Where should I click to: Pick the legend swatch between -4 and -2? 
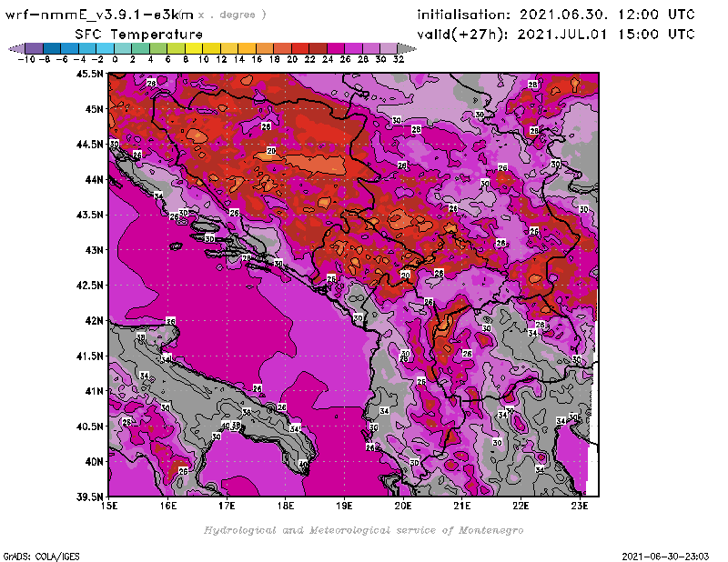pos(87,49)
